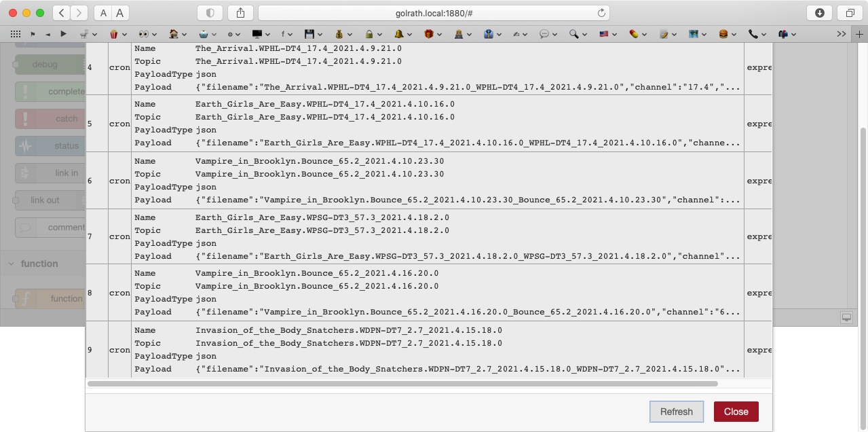This screenshot has width=868, height=432.
Task: Open the bookmarks grid menu at far left
Action: click(15, 33)
